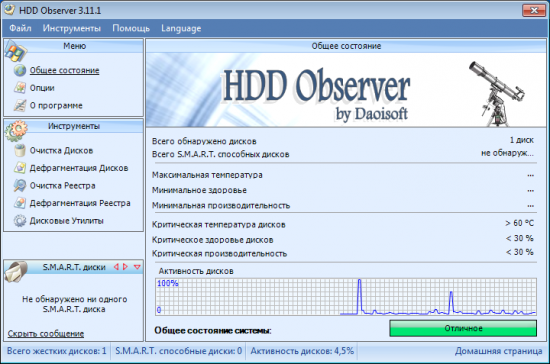This screenshot has height=364, width=550.
Task: Click the Минимальная производительность label
Action: pyautogui.click(x=221, y=205)
